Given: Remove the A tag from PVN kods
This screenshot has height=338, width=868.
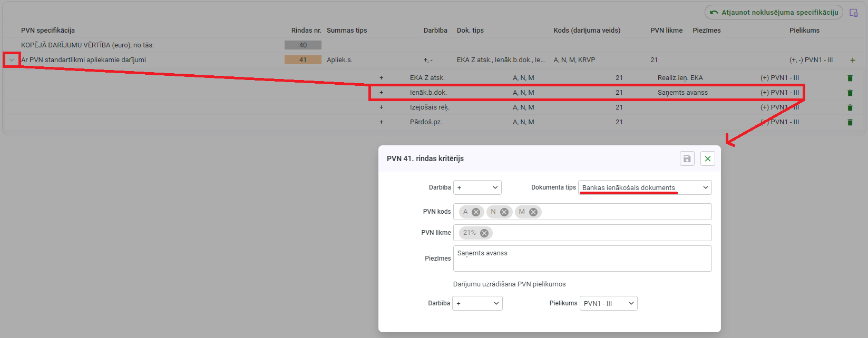Looking at the screenshot, I should click(476, 212).
